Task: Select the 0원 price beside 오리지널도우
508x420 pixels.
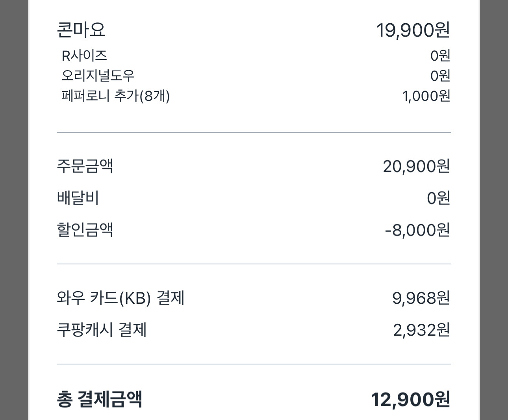Action: pos(440,76)
